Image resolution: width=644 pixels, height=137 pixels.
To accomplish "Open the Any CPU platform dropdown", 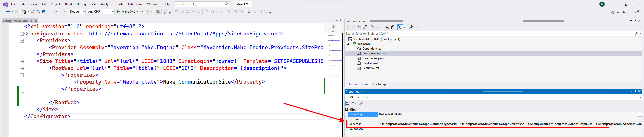I will (x=101, y=12).
